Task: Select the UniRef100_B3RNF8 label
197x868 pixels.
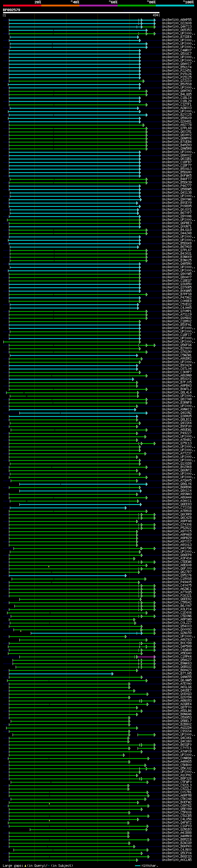Action: [x=177, y=403]
